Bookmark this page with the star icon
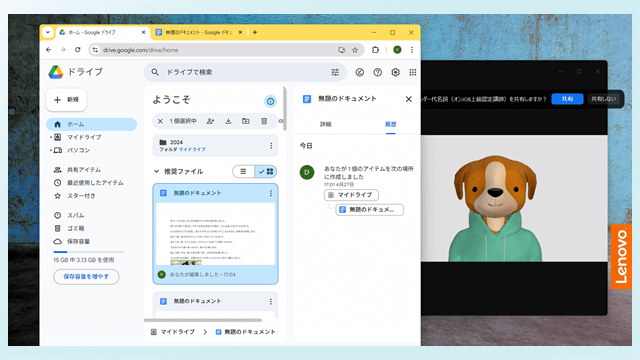 point(355,50)
